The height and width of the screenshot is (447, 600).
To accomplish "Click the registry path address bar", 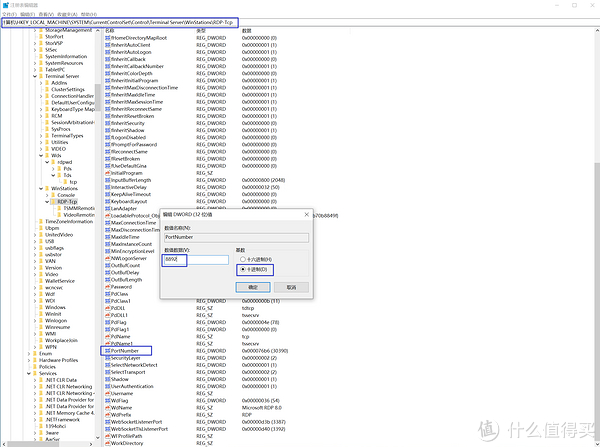I will pos(120,22).
